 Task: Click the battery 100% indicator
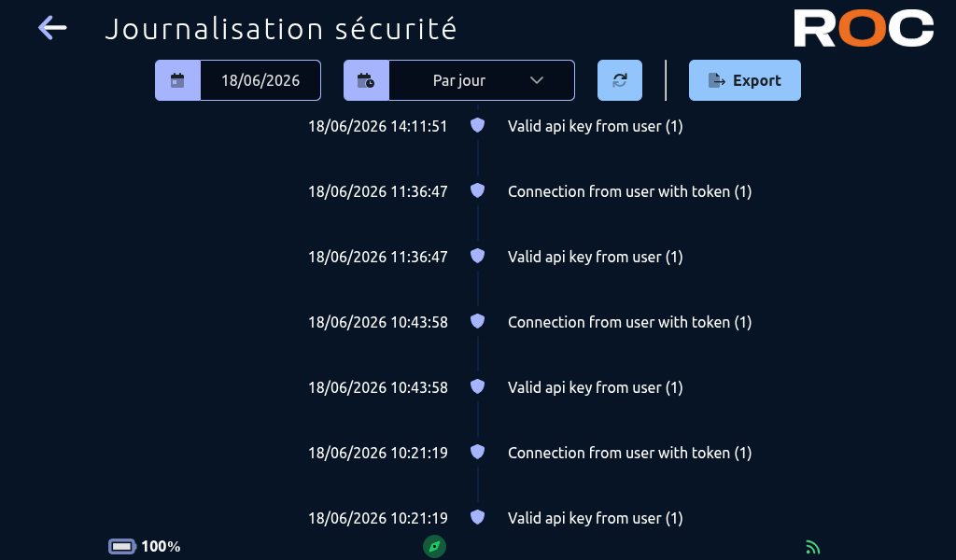point(145,547)
